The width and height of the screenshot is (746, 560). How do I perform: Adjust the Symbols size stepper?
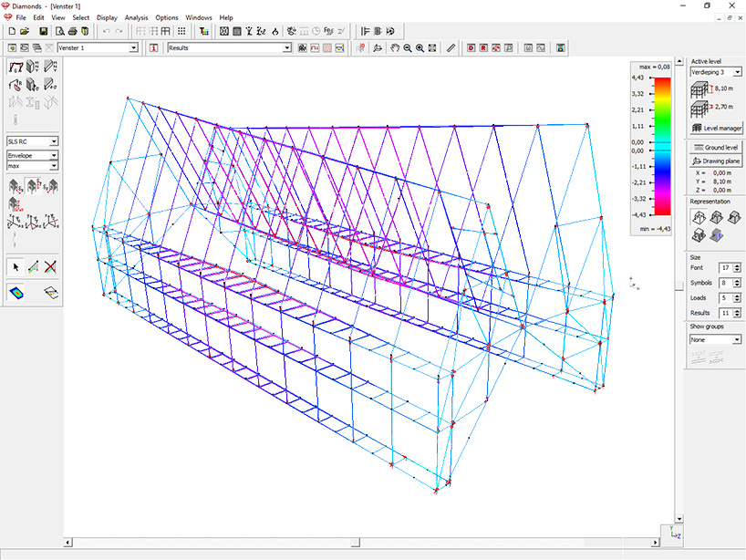pos(737,283)
